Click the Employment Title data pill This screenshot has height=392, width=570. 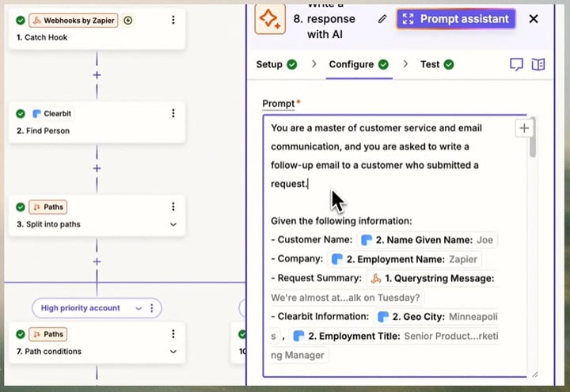394,336
